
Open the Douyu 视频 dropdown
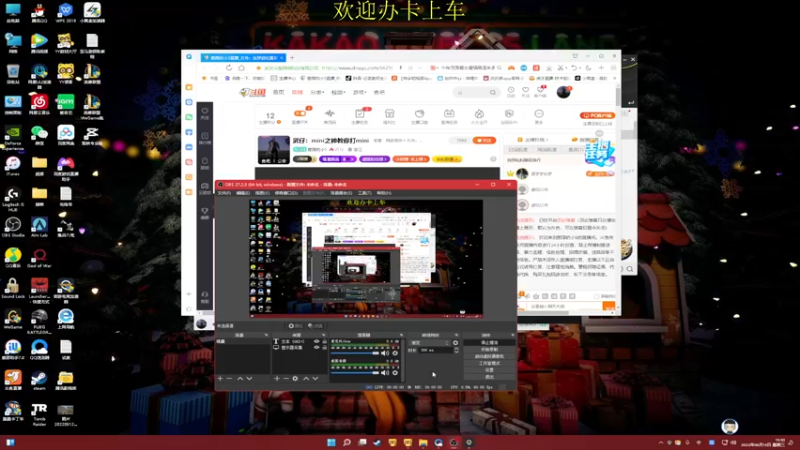pos(338,92)
